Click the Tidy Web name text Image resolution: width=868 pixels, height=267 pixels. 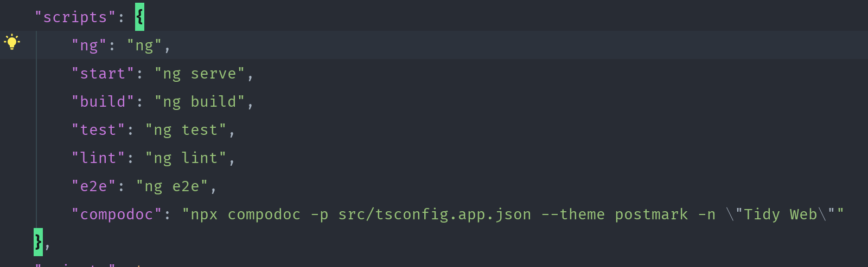[780, 214]
